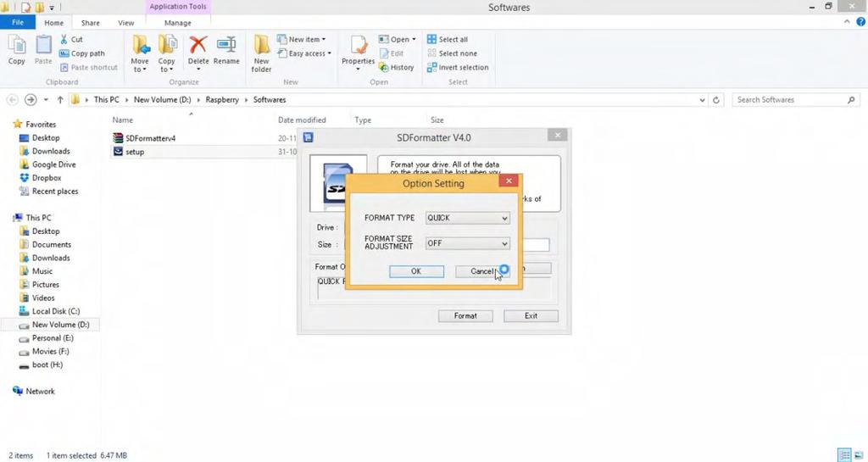Viewport: 868px width, 462px height.
Task: Close the Option Setting dialog
Action: 509,181
